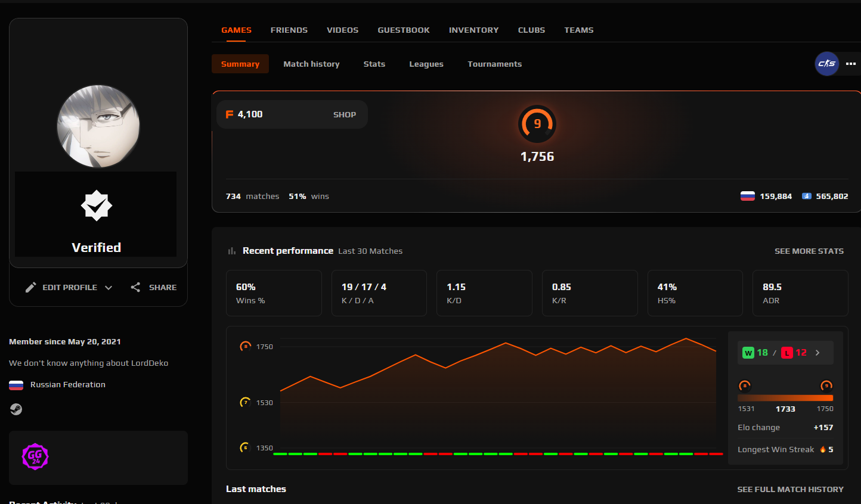861x504 pixels.
Task: Click SEE FULL MATCH HISTORY
Action: click(x=790, y=489)
